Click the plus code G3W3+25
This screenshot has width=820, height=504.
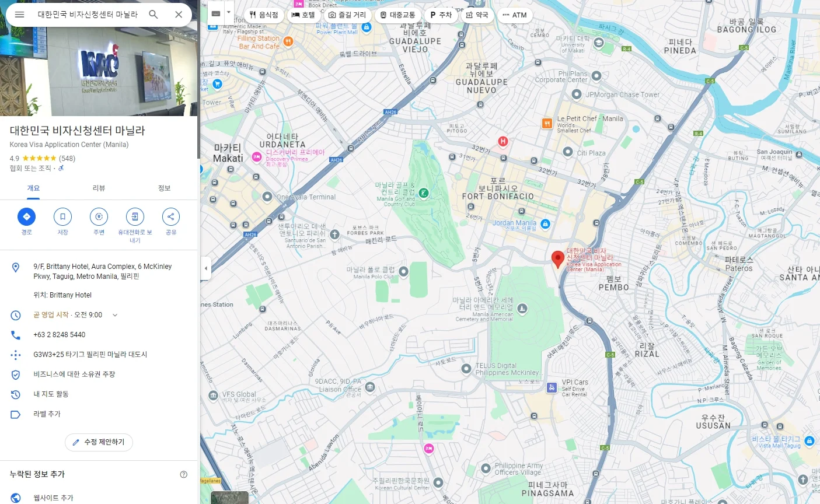90,355
